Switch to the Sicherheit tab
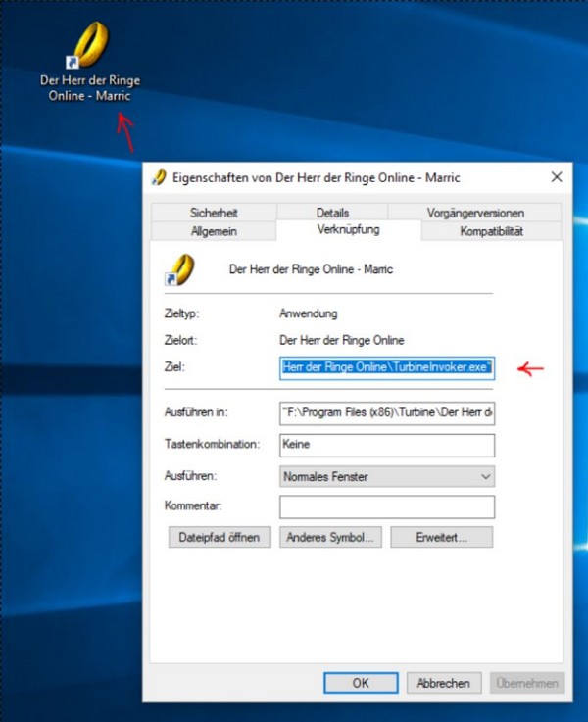The image size is (588, 722). (214, 213)
